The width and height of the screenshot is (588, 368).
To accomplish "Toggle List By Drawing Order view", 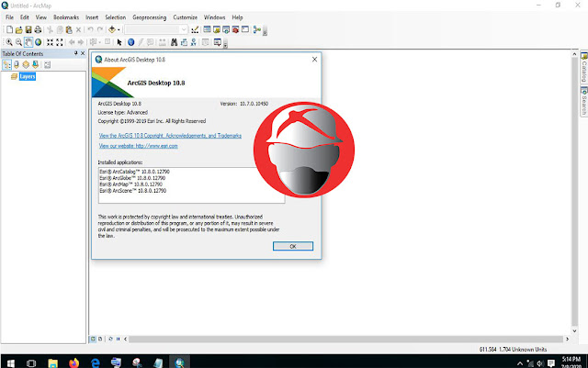I will click(6, 65).
